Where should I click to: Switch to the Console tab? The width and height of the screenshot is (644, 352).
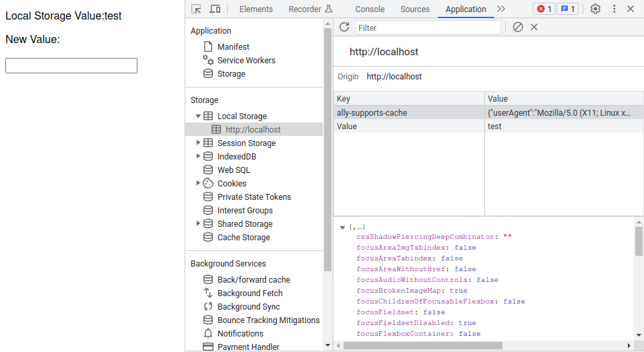pos(370,9)
